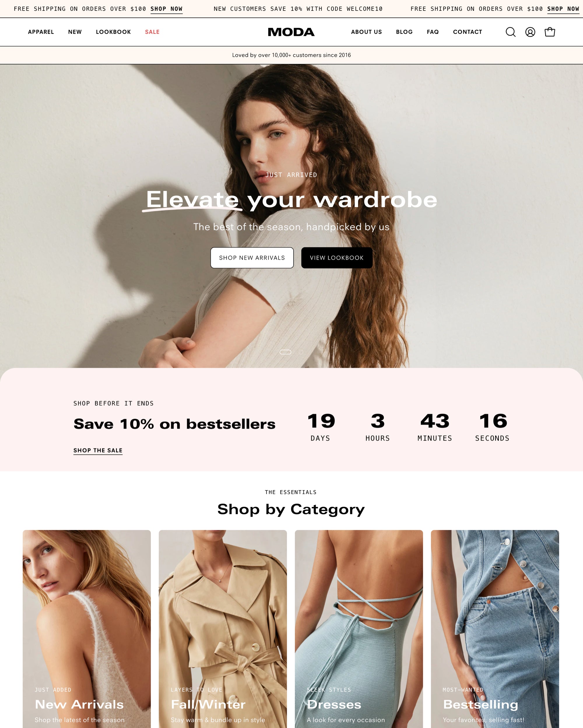Select the Dresses category thumbnail
Viewport: 583px width, 728px height.
point(359,625)
